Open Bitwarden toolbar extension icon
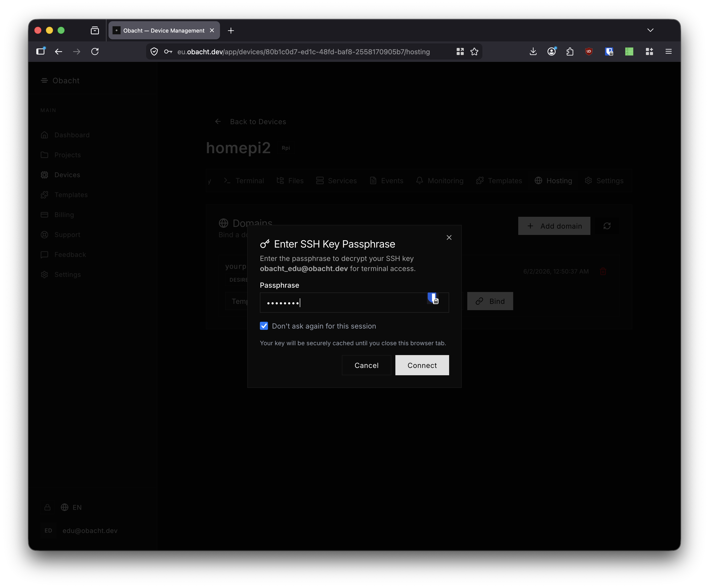The height and width of the screenshot is (588, 709). (x=609, y=51)
